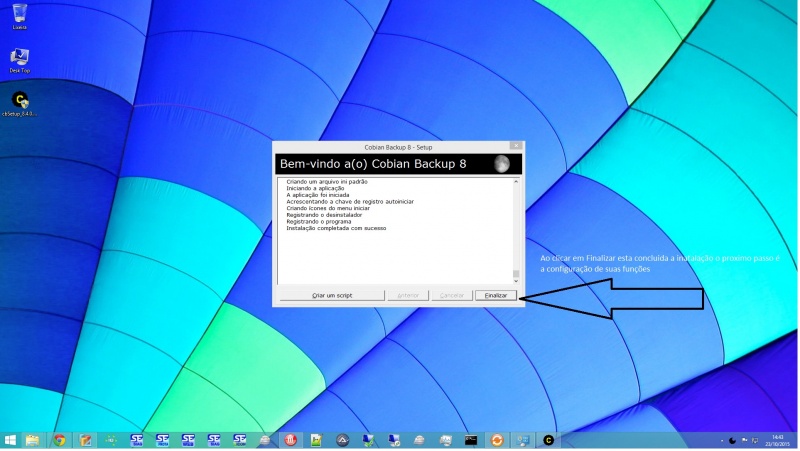
Task: Click the Criar um script button
Action: pyautogui.click(x=331, y=296)
